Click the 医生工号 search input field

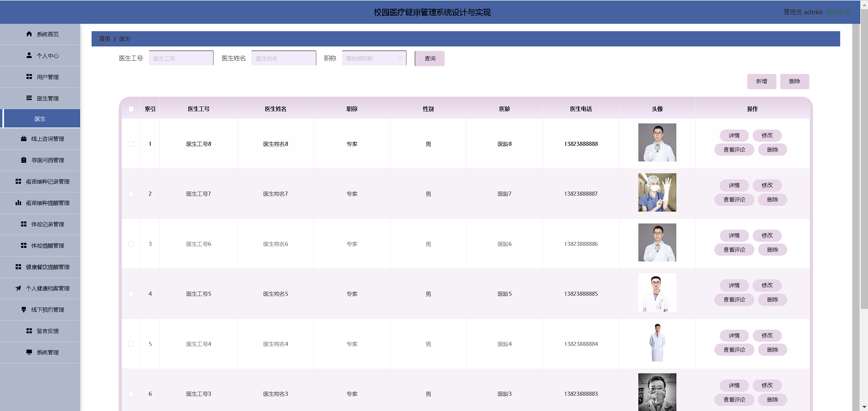[x=181, y=58]
